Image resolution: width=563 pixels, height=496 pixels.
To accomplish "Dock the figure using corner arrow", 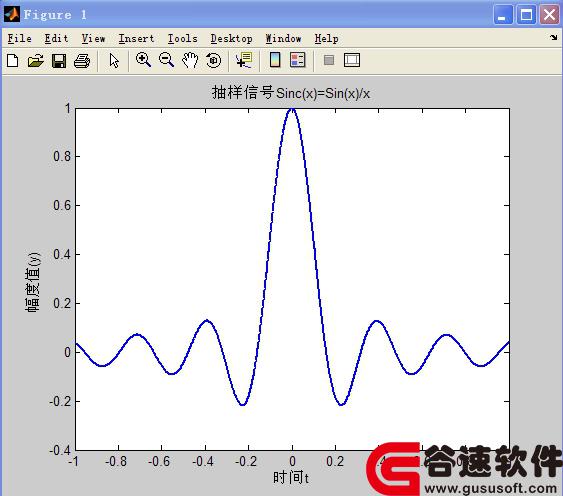I will coord(554,37).
